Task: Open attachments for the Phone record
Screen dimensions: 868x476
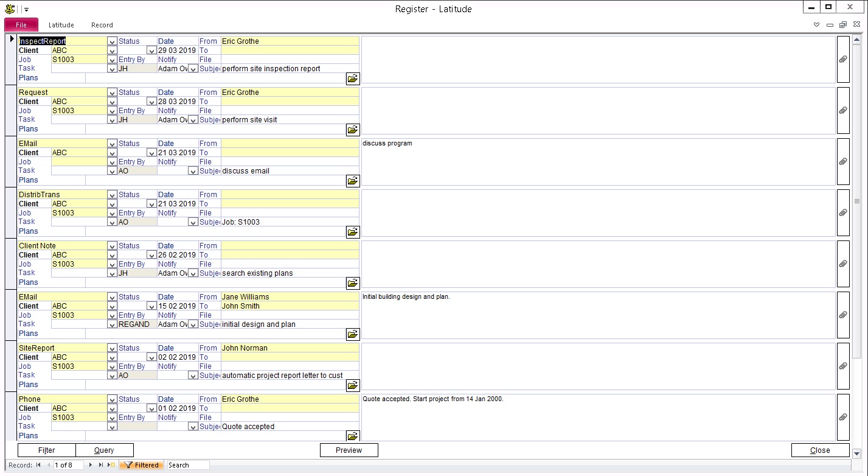Action: coord(843,418)
